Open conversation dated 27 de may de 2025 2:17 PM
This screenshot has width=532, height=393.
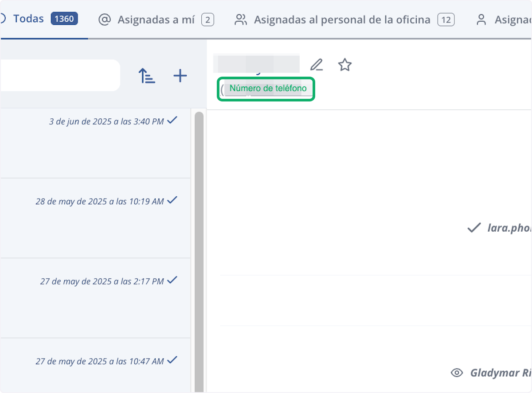(x=95, y=298)
